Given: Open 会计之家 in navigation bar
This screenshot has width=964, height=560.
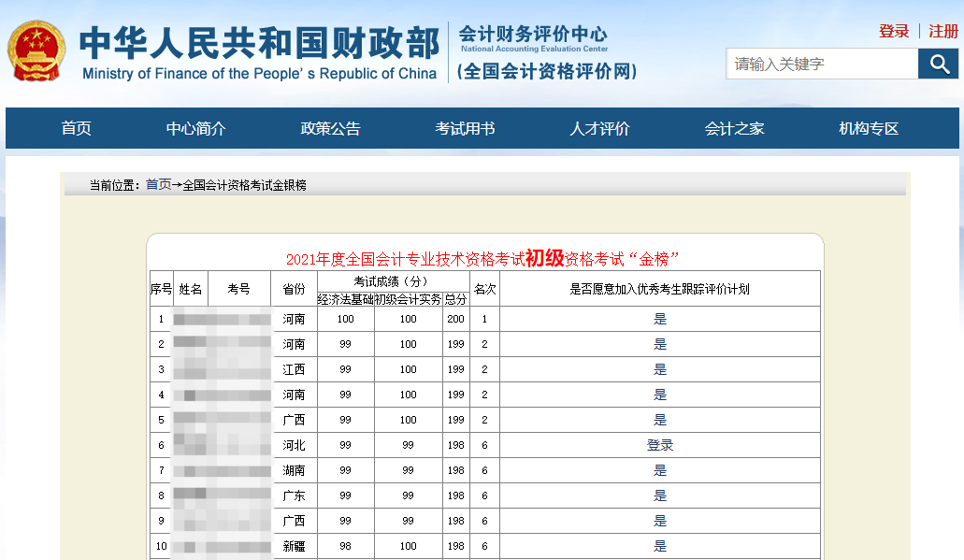Looking at the screenshot, I should coord(734,129).
